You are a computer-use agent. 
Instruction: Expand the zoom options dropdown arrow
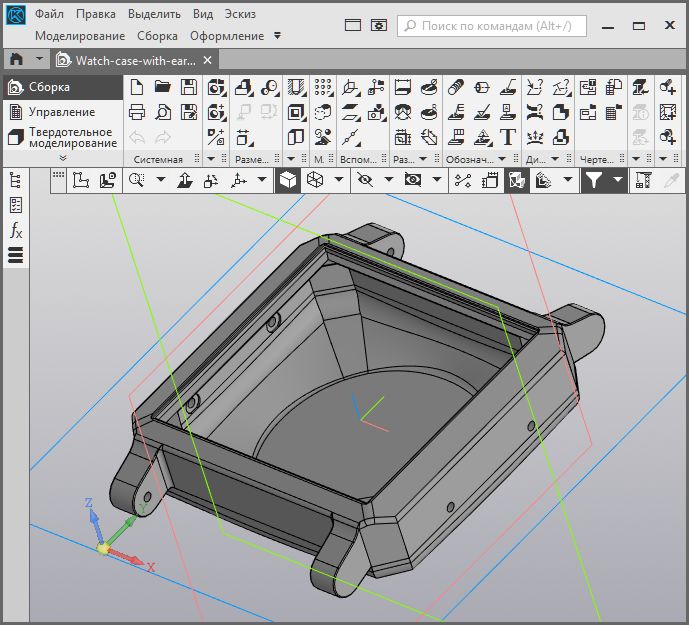161,179
